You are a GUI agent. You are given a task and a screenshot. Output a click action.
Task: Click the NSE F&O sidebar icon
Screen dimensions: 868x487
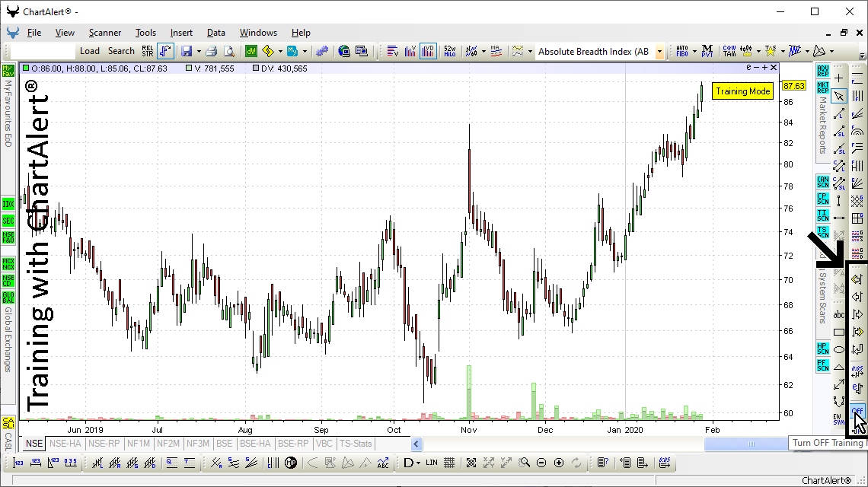point(8,237)
